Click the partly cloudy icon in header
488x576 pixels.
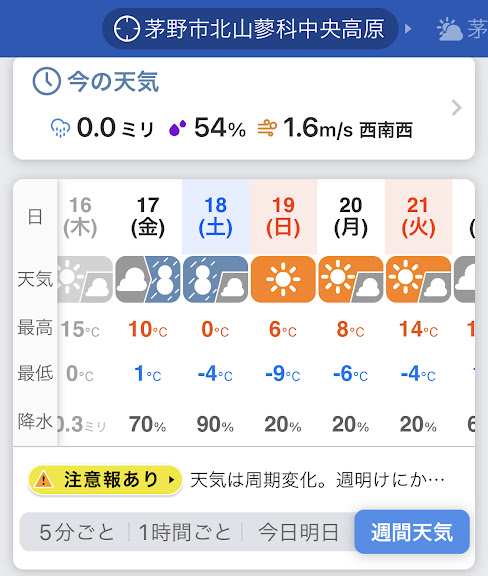[449, 29]
